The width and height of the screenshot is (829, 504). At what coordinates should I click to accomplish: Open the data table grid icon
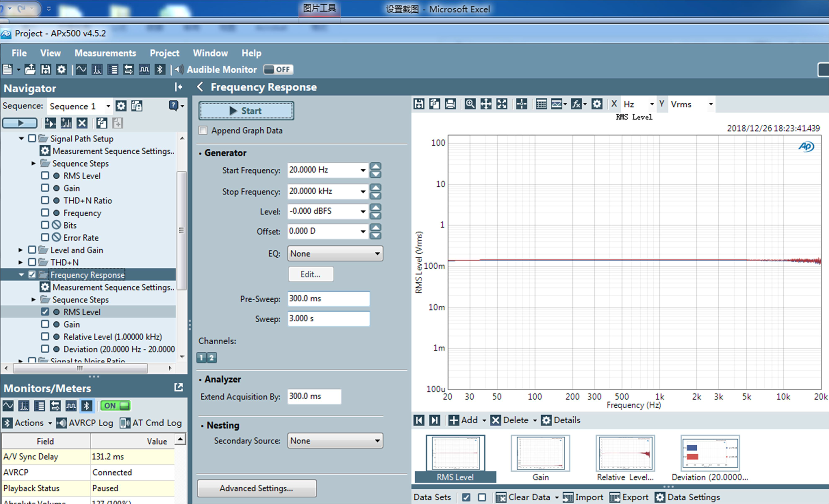pos(541,104)
